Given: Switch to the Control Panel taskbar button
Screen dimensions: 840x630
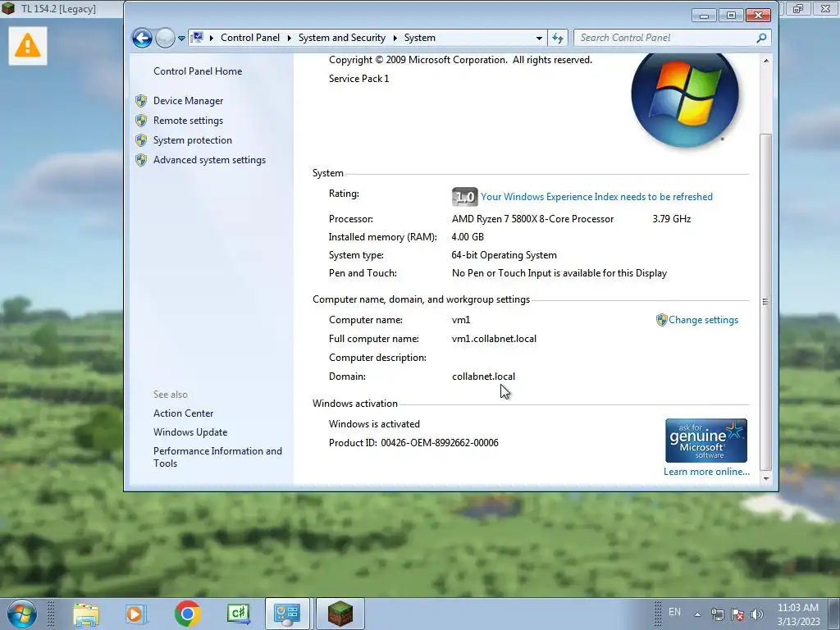Looking at the screenshot, I should pyautogui.click(x=287, y=614).
